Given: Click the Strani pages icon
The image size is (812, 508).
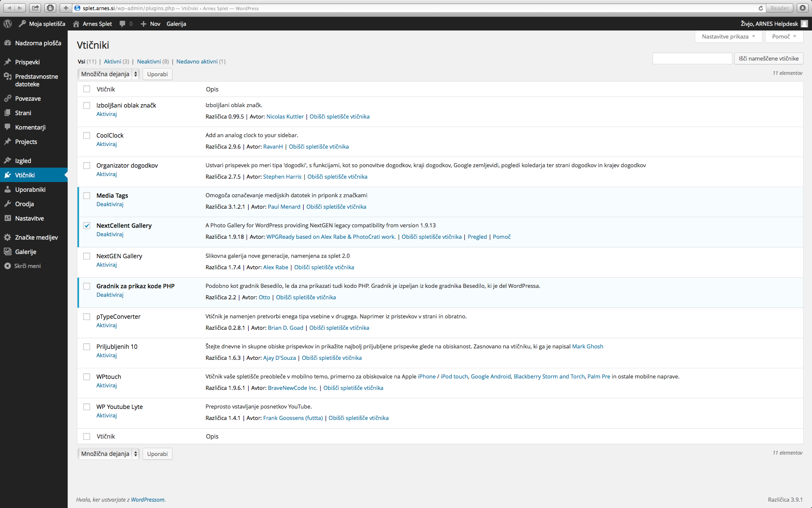Looking at the screenshot, I should coord(8,113).
